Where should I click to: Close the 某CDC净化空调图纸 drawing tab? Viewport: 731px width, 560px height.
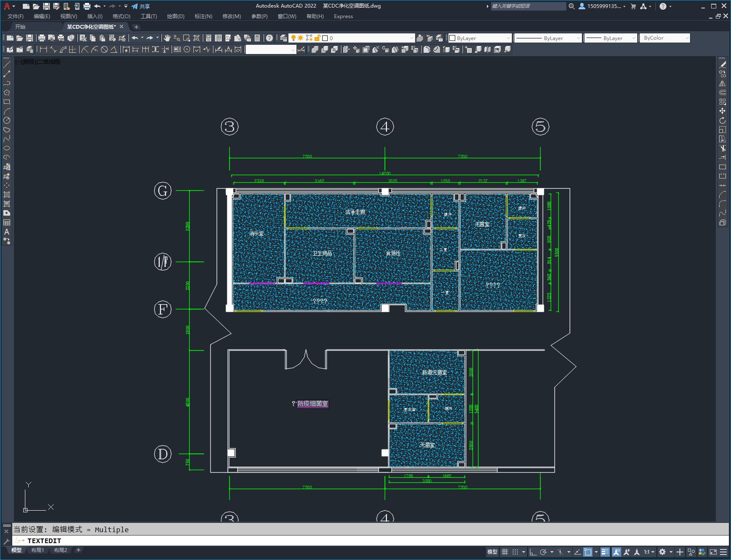pyautogui.click(x=122, y=27)
